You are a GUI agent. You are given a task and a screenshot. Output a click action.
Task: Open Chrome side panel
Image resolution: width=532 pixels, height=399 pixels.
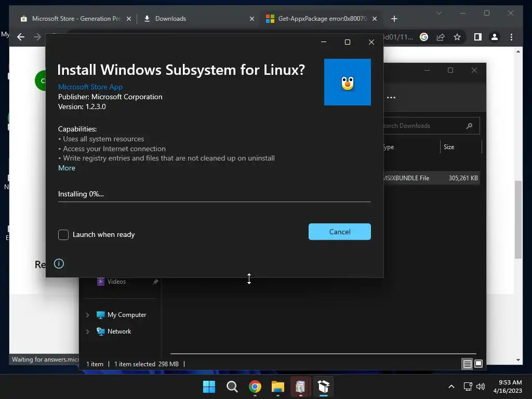(478, 37)
